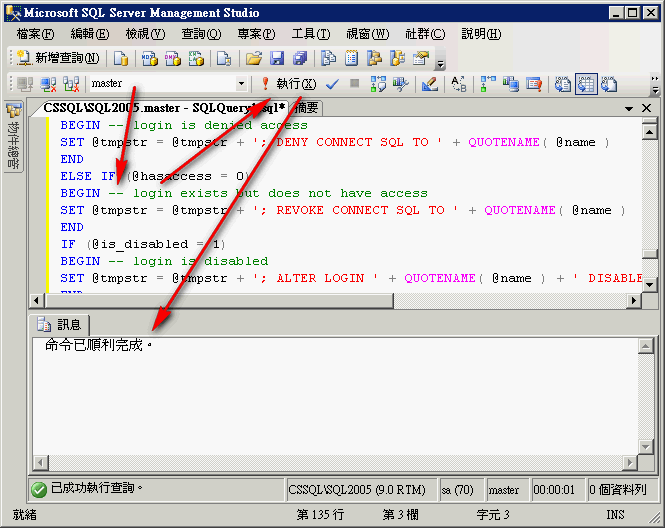This screenshot has width=665, height=528.
Task: Click editor horizontal scrollbar right arrow
Action: [634, 300]
